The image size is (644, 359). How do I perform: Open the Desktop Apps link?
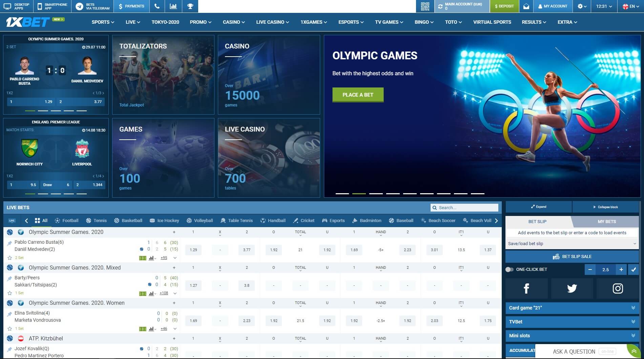pyautogui.click(x=17, y=6)
